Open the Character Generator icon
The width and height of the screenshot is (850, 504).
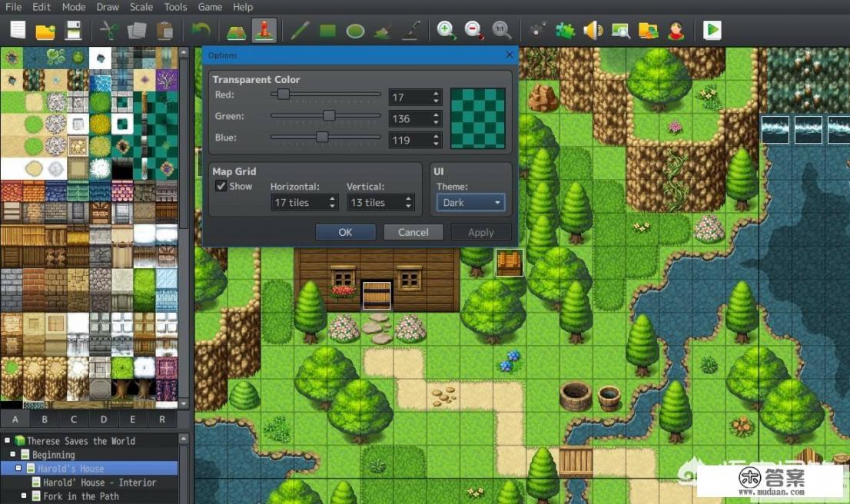(x=676, y=31)
